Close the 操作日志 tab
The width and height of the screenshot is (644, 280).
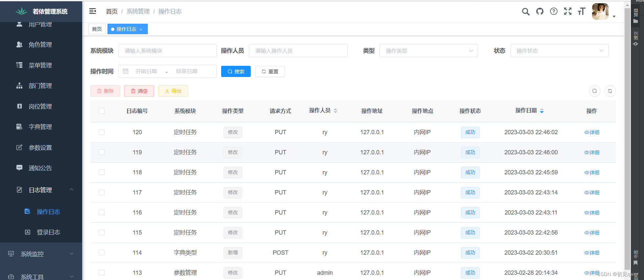pyautogui.click(x=141, y=29)
